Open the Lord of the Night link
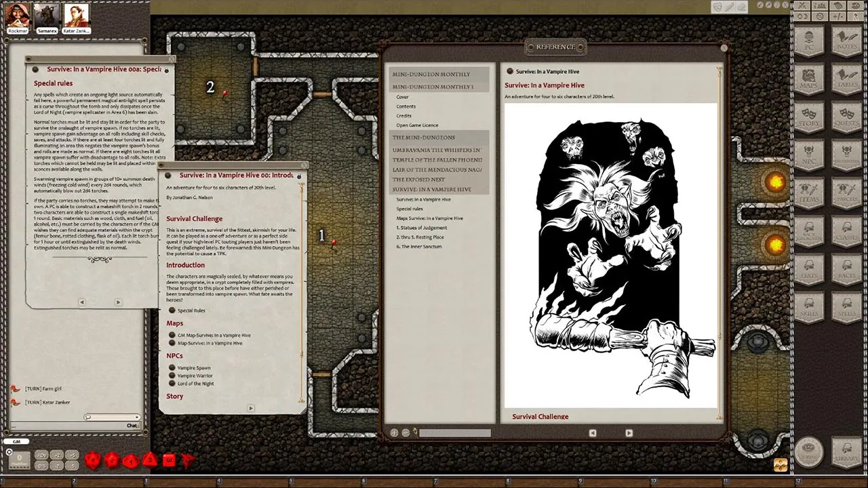This screenshot has height=488, width=868. [195, 384]
